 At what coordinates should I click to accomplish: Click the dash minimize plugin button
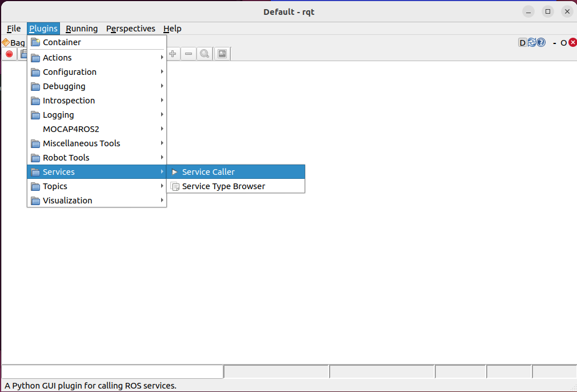pyautogui.click(x=554, y=43)
